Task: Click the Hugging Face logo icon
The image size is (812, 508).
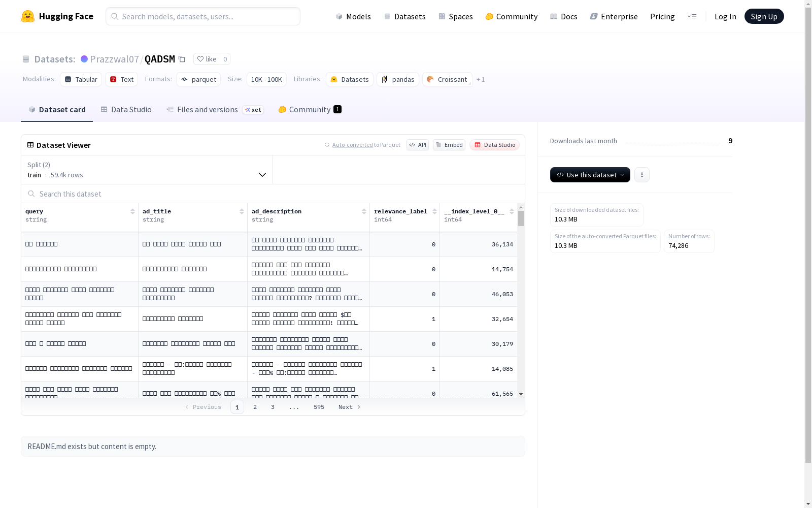Action: (28, 16)
